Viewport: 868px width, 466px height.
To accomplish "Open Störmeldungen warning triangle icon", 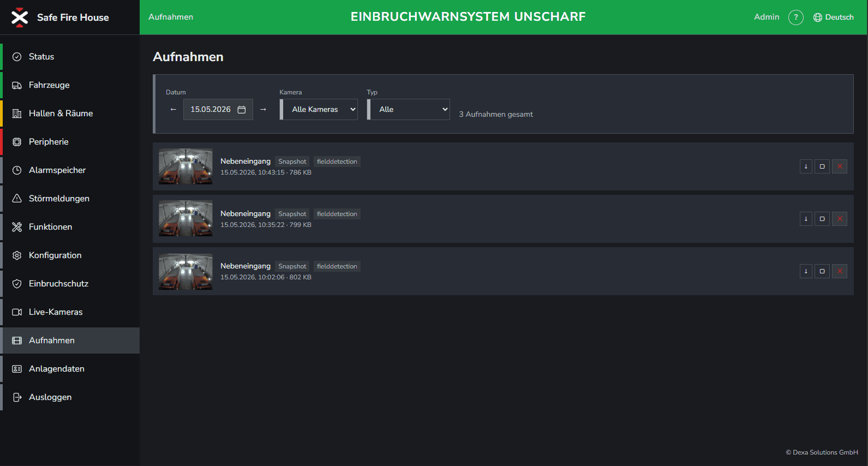I will click(17, 199).
